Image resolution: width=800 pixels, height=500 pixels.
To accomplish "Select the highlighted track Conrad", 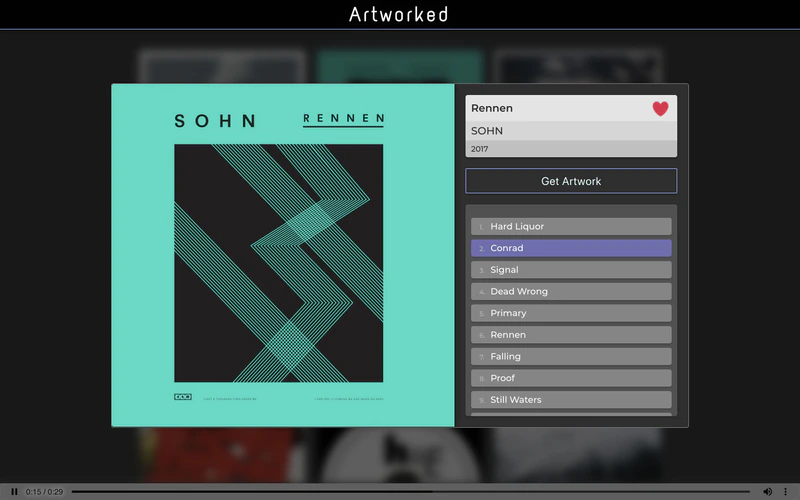I will pyautogui.click(x=571, y=248).
